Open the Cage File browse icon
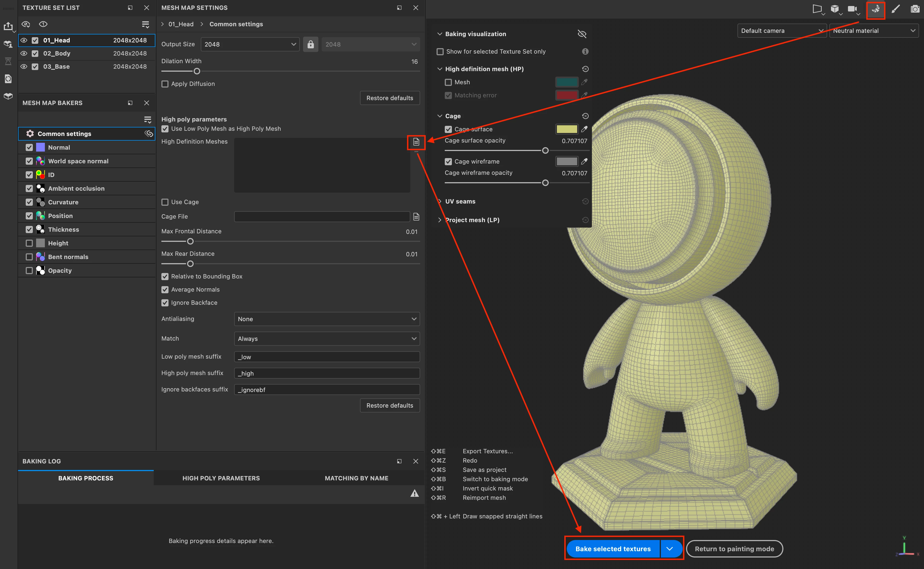Screen dimensions: 924x569 [416, 217]
